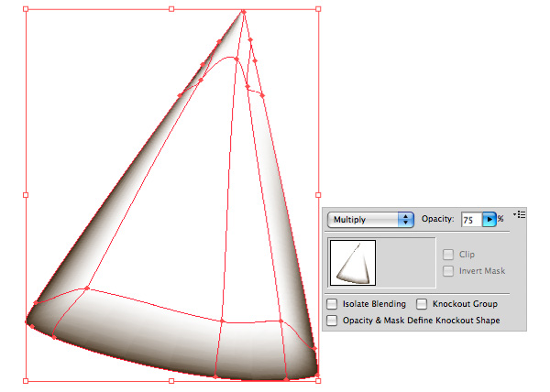Enable the Invert Mask checkbox
Screen dimensions: 550x392
(448, 271)
